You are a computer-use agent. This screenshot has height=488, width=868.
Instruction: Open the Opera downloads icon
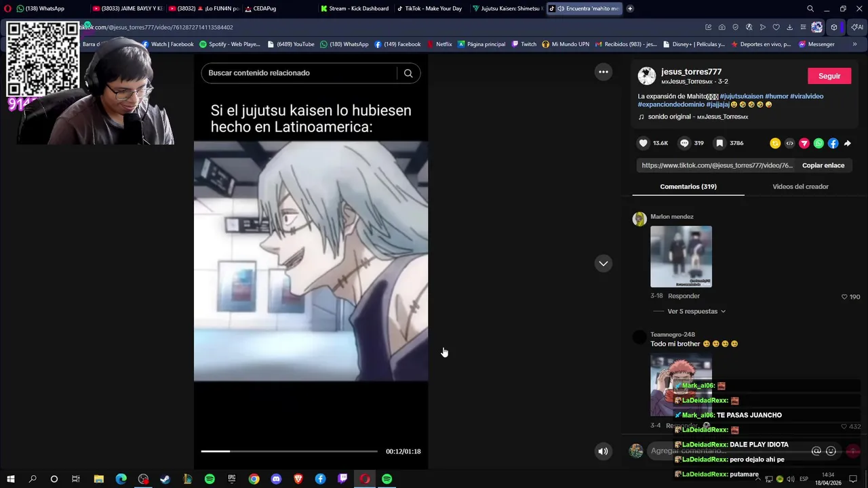coord(789,27)
